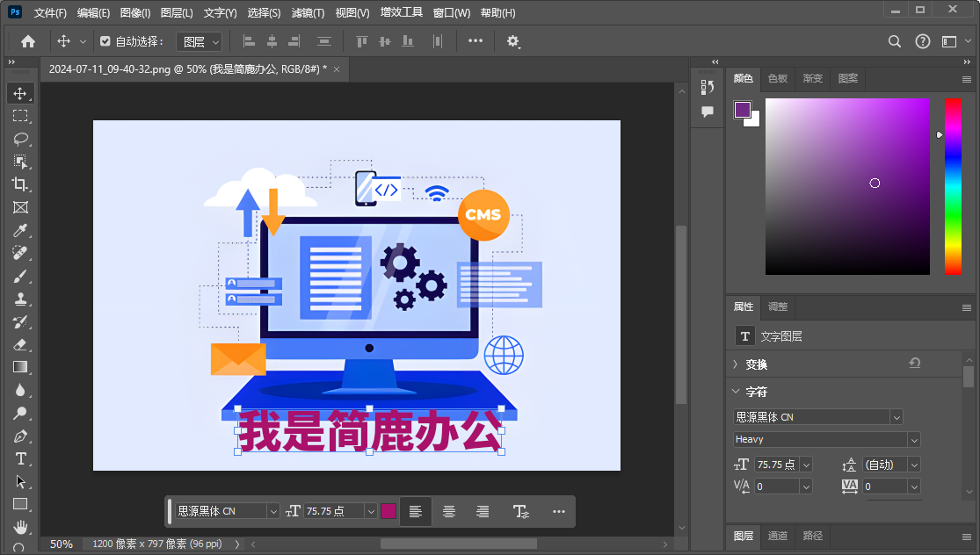Screen dimensions: 980x555
Task: Open the 滤镜(T) menu
Action: [308, 13]
